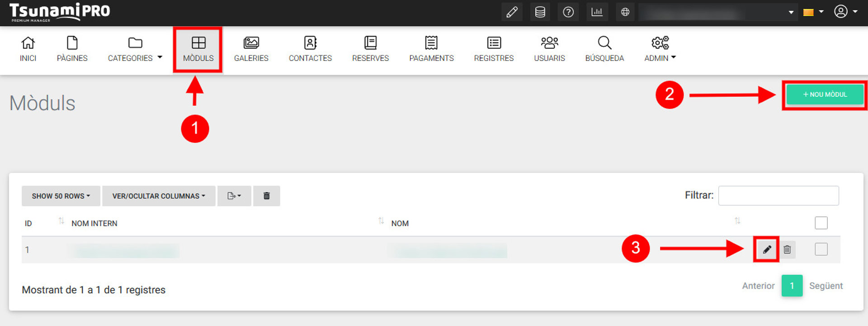Click the Filtrar search input field

[778, 196]
